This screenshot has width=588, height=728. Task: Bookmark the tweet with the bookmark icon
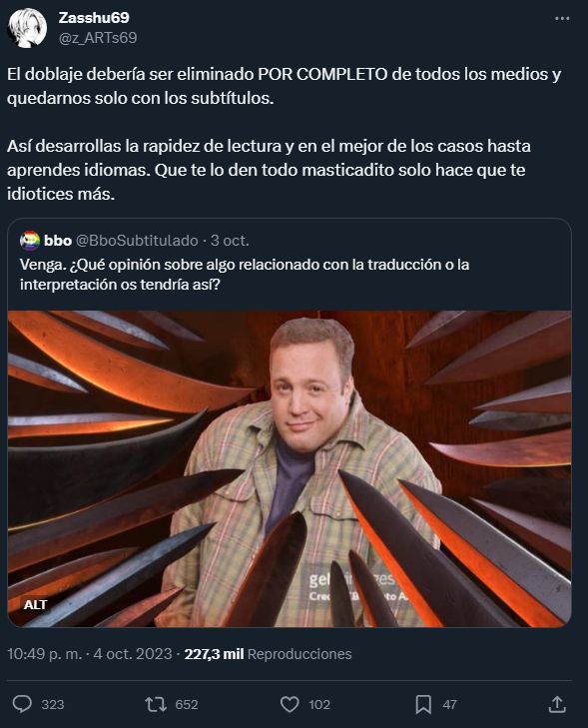point(423,704)
